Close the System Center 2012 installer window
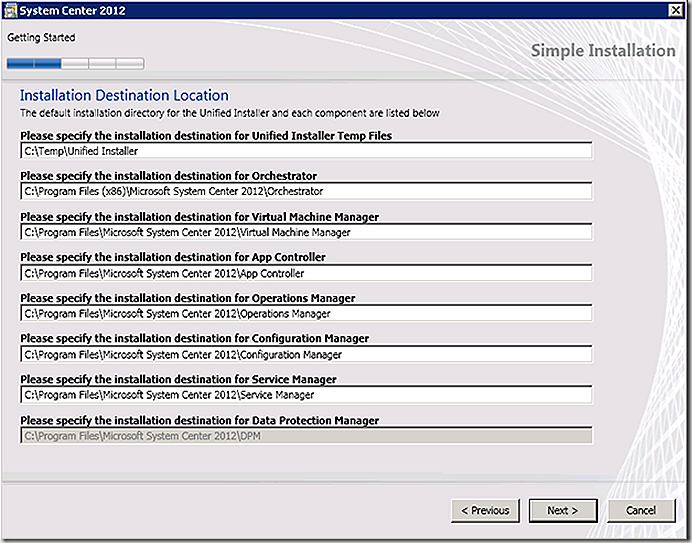Image resolution: width=692 pixels, height=543 pixels. [x=676, y=10]
